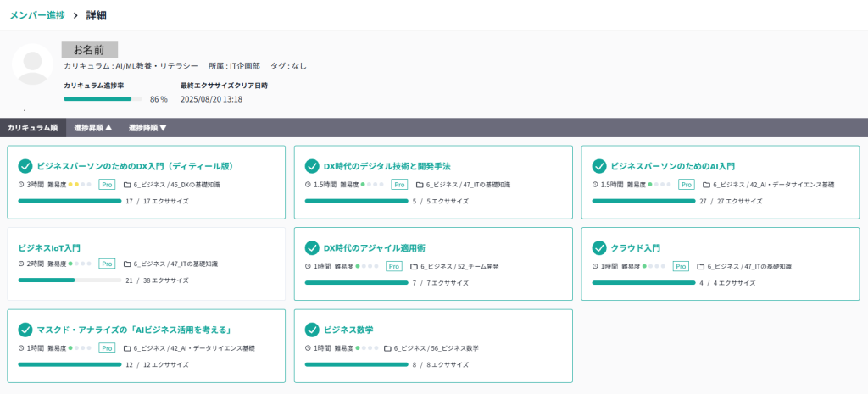Image resolution: width=868 pixels, height=394 pixels.
Task: Click difficulty dots on ビジネスパーソンのためのDX入門
Action: [79, 184]
